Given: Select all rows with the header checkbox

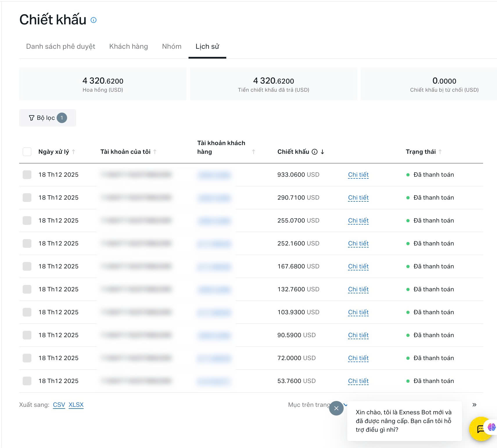Looking at the screenshot, I should [27, 151].
